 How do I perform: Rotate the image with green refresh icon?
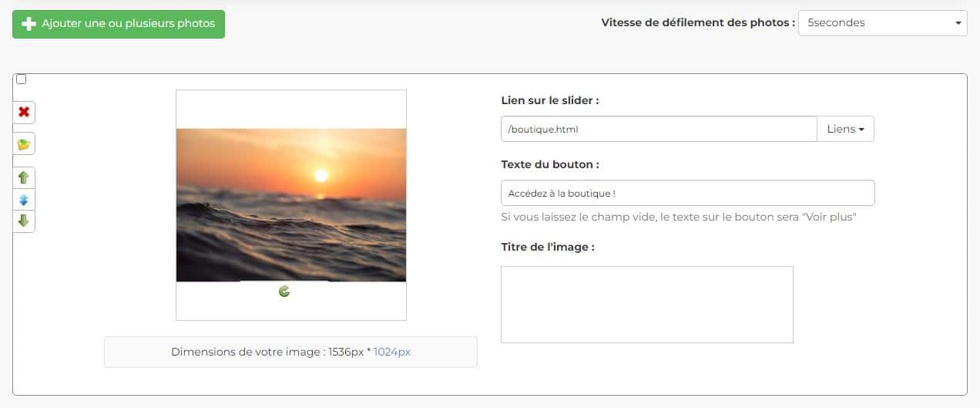(284, 291)
